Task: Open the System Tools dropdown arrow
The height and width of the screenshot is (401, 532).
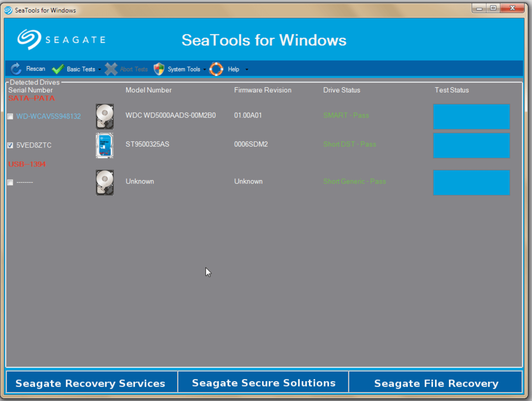Action: click(205, 69)
